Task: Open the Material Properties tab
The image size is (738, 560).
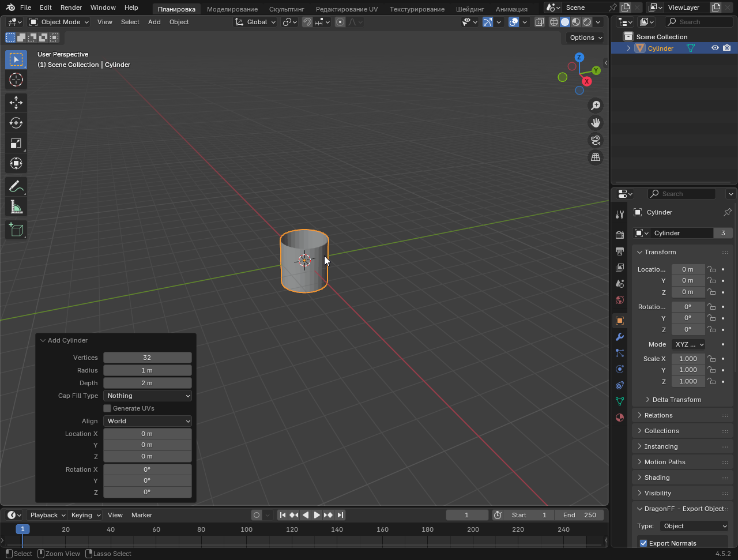Action: [619, 418]
